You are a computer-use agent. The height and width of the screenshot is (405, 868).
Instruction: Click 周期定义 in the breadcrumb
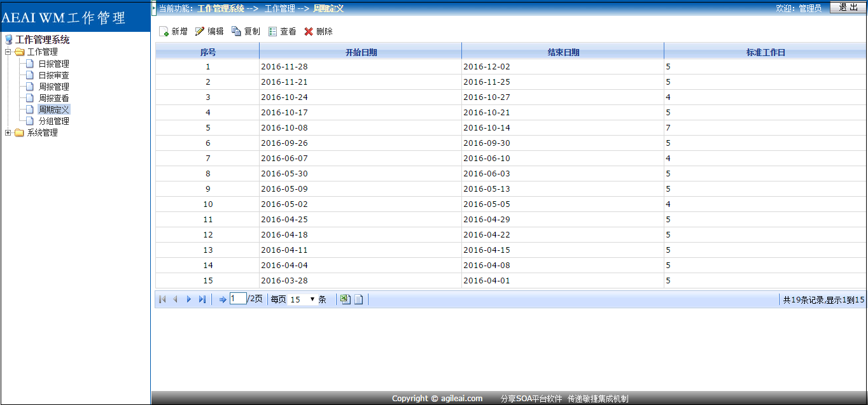[x=328, y=8]
